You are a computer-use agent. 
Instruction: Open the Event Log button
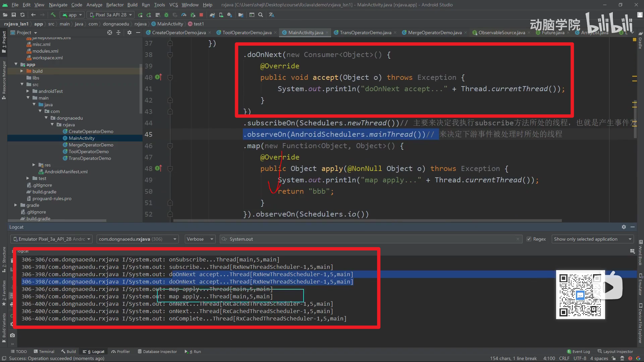pos(578,352)
